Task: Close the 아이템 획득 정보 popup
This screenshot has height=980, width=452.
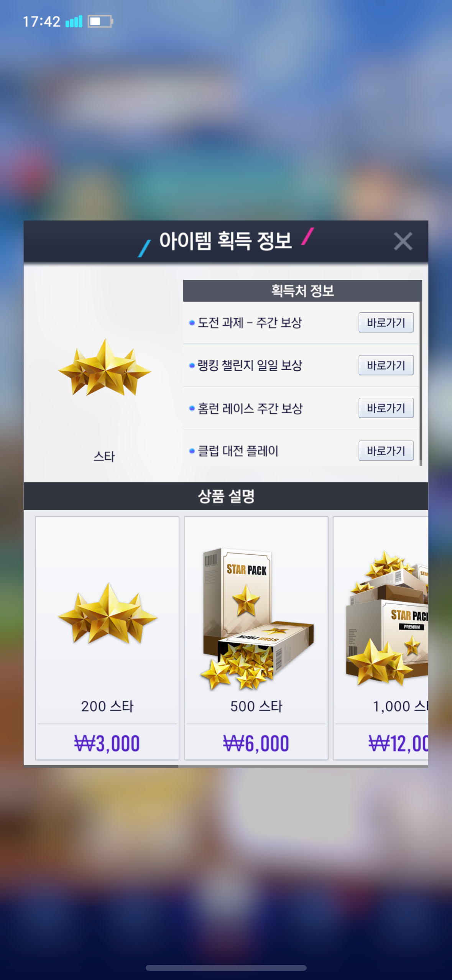Action: (x=403, y=241)
